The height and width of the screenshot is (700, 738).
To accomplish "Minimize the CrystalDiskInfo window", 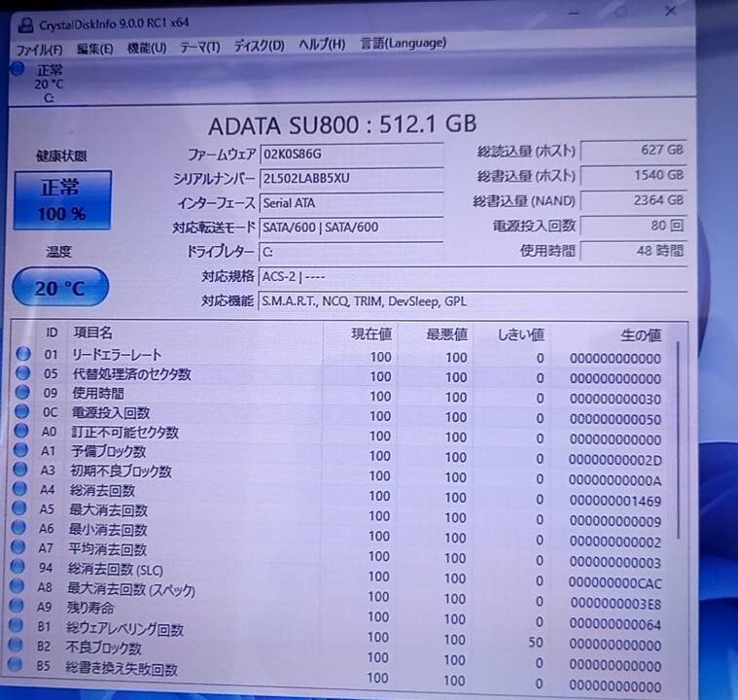I will tap(574, 14).
